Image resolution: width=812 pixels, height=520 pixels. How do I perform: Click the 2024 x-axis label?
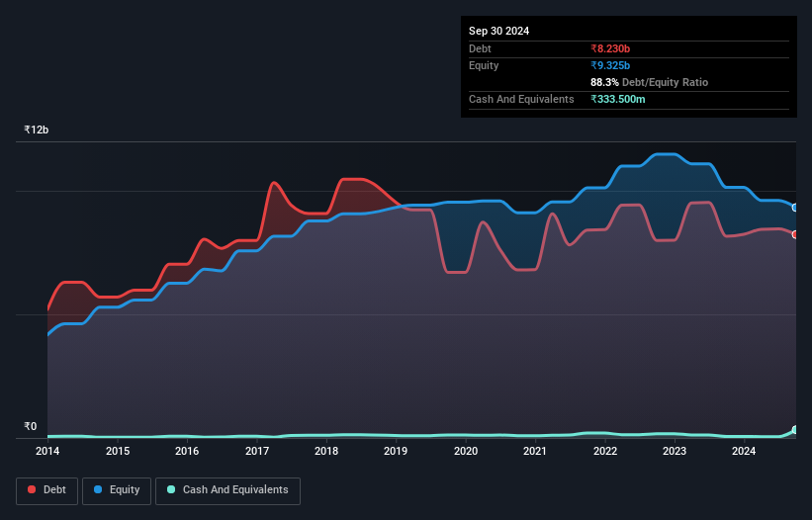pos(744,451)
